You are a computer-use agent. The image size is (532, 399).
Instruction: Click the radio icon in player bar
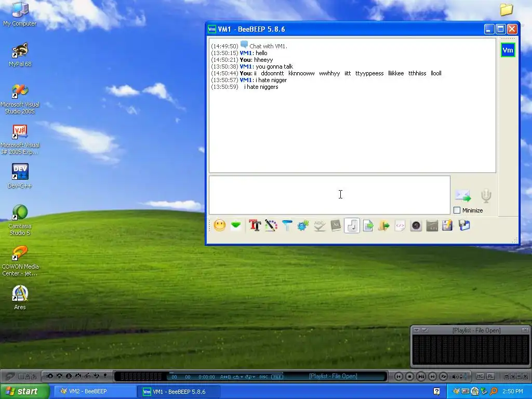click(87, 376)
